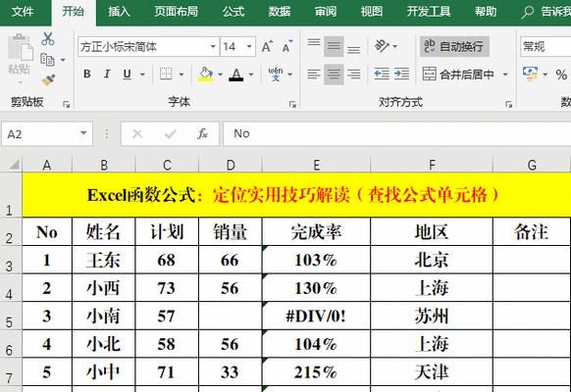Align text right
Image resolution: width=571 pixels, height=392 pixels.
pyautogui.click(x=353, y=74)
